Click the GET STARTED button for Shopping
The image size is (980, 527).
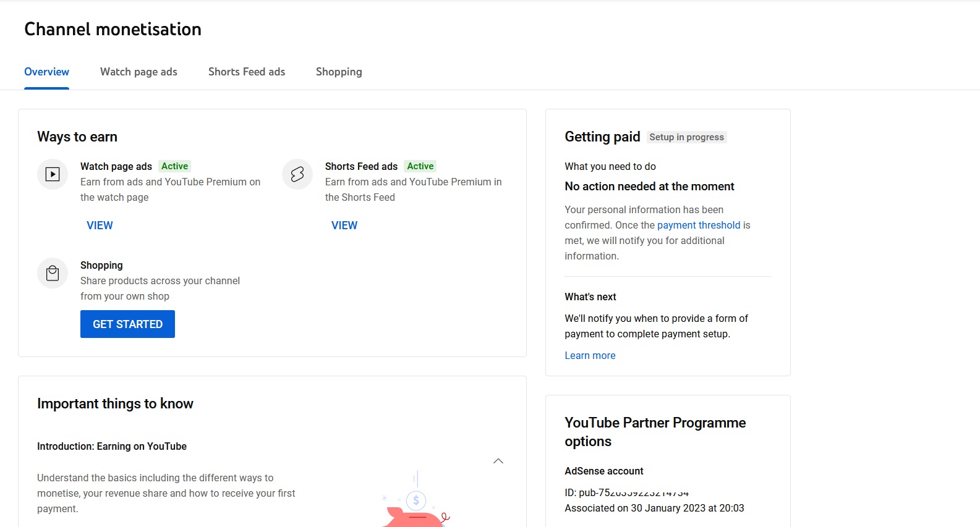click(x=127, y=324)
